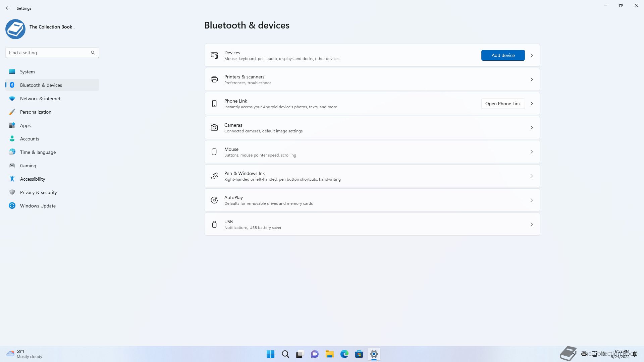Click the Phone Link phone icon
The image size is (644, 362).
pos(214,104)
